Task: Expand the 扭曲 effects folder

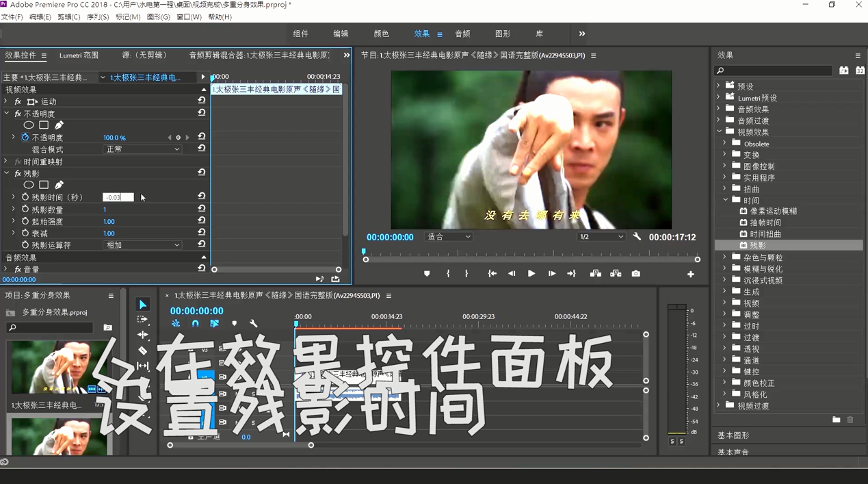Action: (x=726, y=189)
